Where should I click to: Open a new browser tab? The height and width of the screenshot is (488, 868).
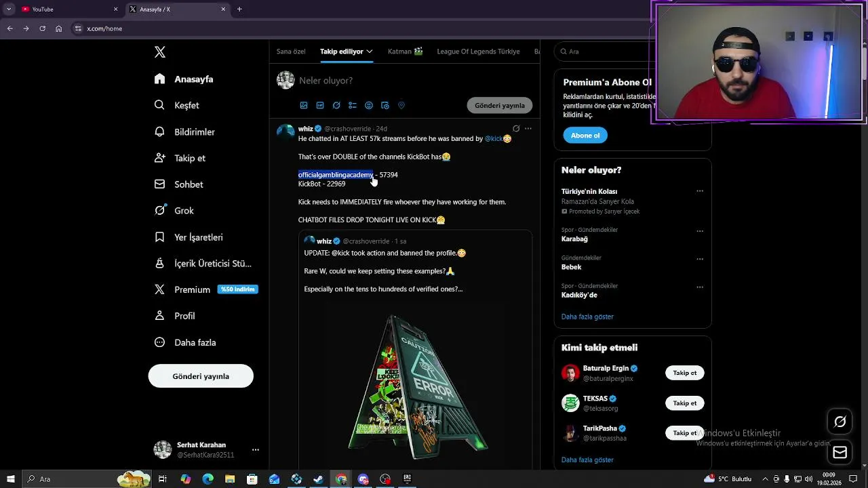[239, 9]
